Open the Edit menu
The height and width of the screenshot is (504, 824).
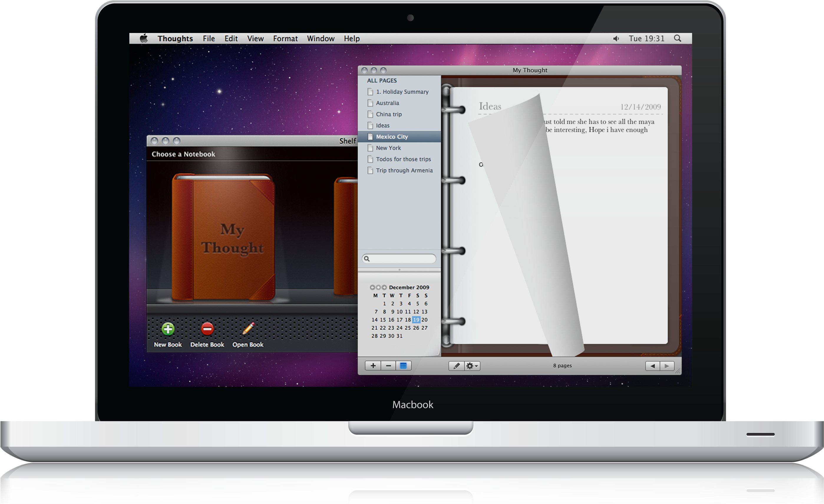pos(231,39)
